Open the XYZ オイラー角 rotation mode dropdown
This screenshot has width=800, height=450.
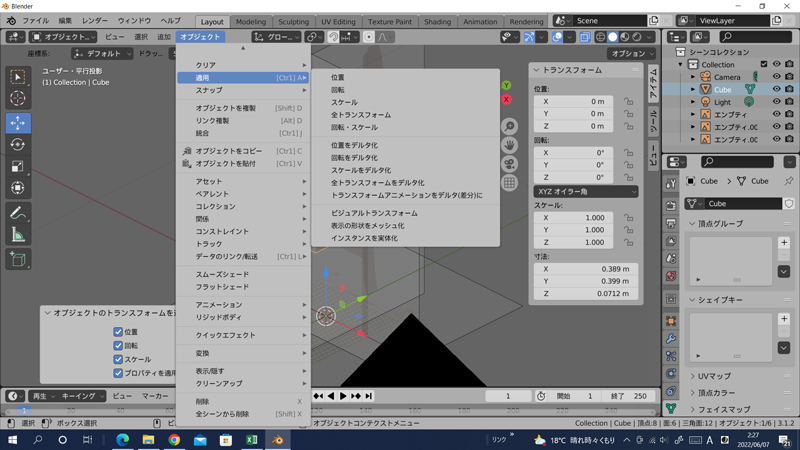(x=586, y=191)
